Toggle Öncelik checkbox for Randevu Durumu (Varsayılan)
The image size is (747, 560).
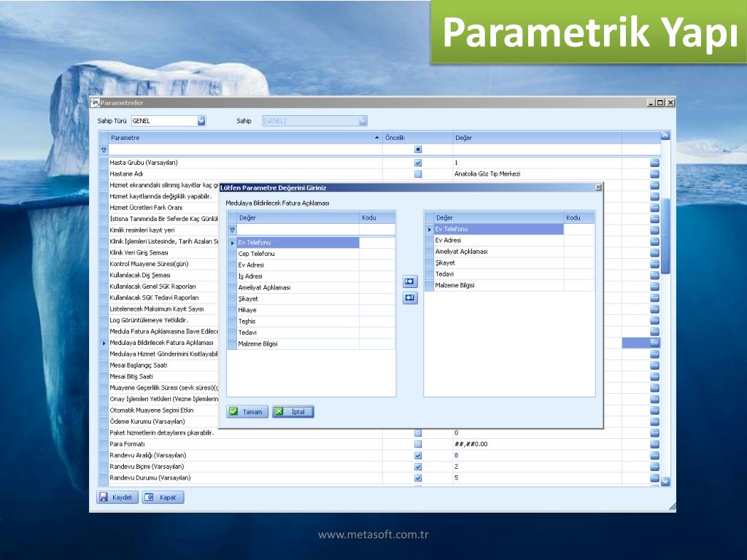coord(418,478)
